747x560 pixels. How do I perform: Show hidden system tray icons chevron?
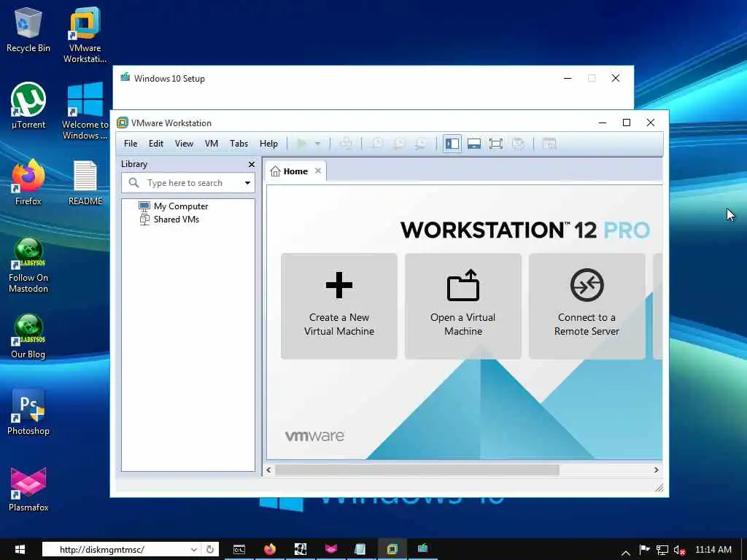click(626, 553)
